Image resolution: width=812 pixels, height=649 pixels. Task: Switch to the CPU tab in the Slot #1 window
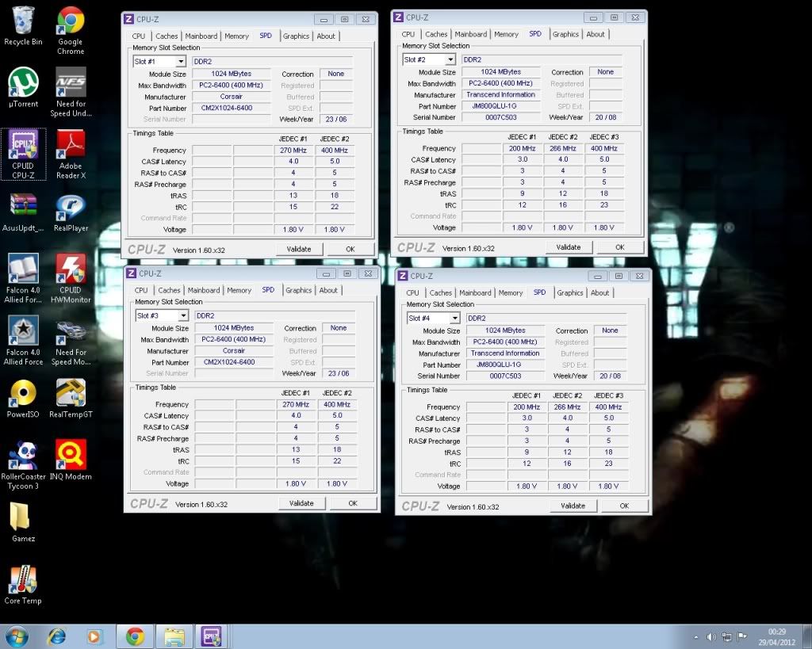coord(138,36)
